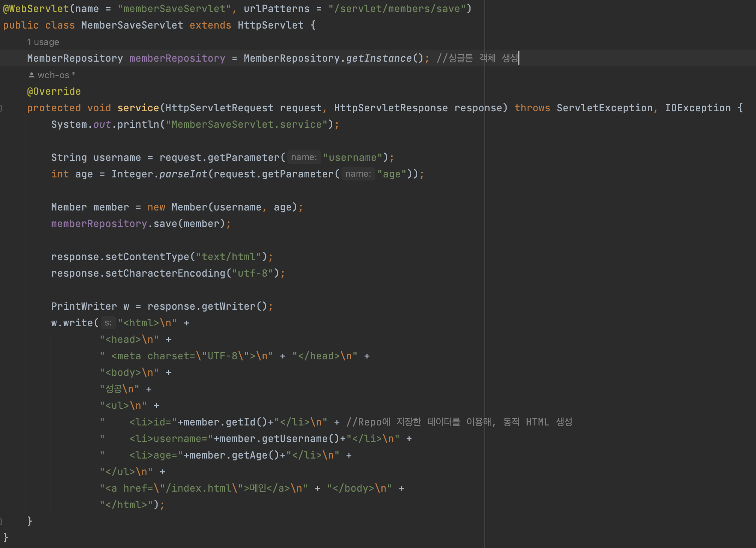Click the "text/html" string literal
The image size is (756, 548).
pyautogui.click(x=228, y=257)
